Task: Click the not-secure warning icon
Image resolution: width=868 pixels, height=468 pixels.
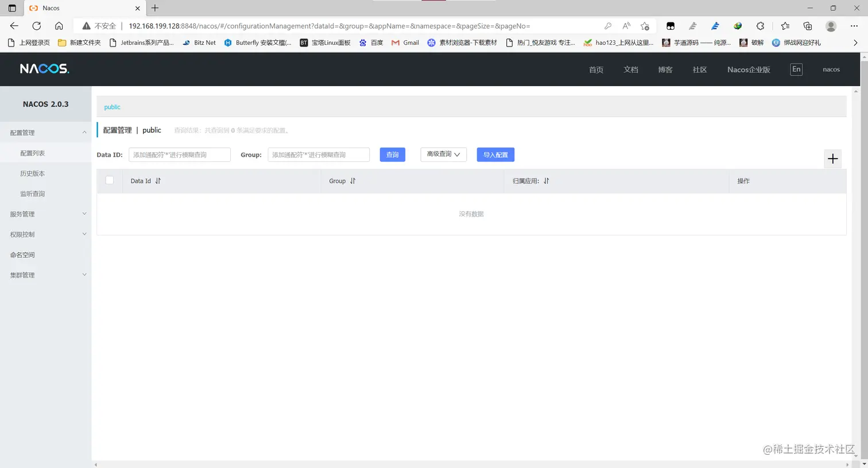Action: (x=86, y=26)
